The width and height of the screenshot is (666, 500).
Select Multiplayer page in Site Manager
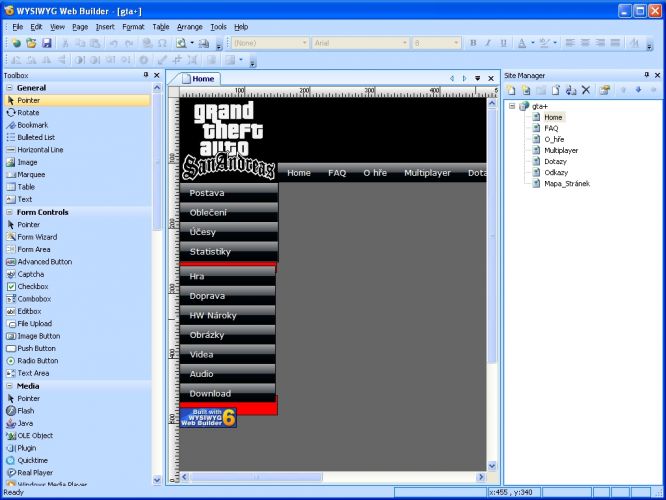(561, 150)
